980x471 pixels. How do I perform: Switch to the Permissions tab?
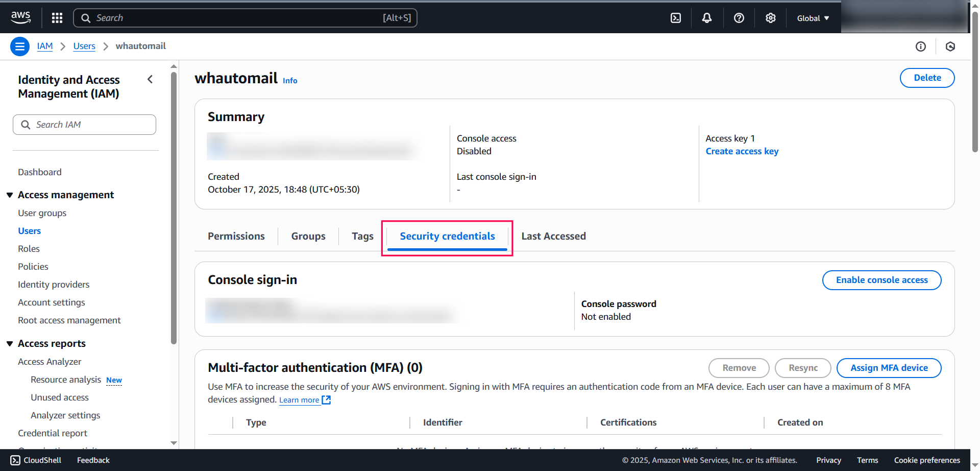click(236, 236)
